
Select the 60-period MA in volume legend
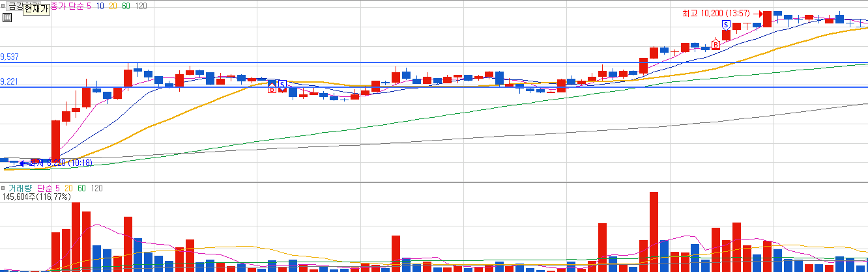click(x=81, y=188)
